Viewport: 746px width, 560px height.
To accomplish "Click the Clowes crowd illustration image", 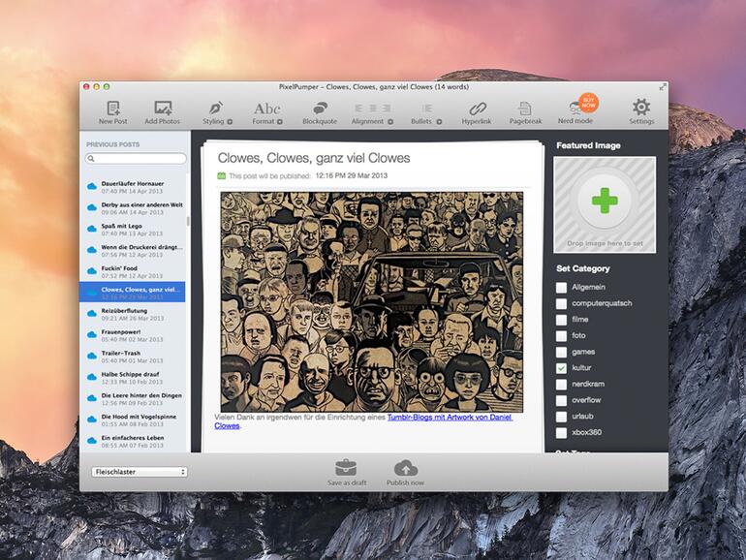I will coord(372,301).
